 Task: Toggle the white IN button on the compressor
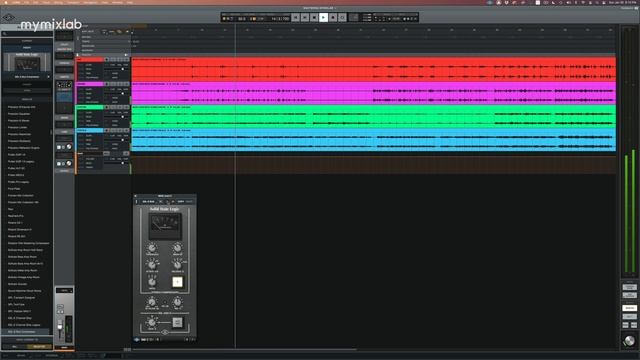177,282
